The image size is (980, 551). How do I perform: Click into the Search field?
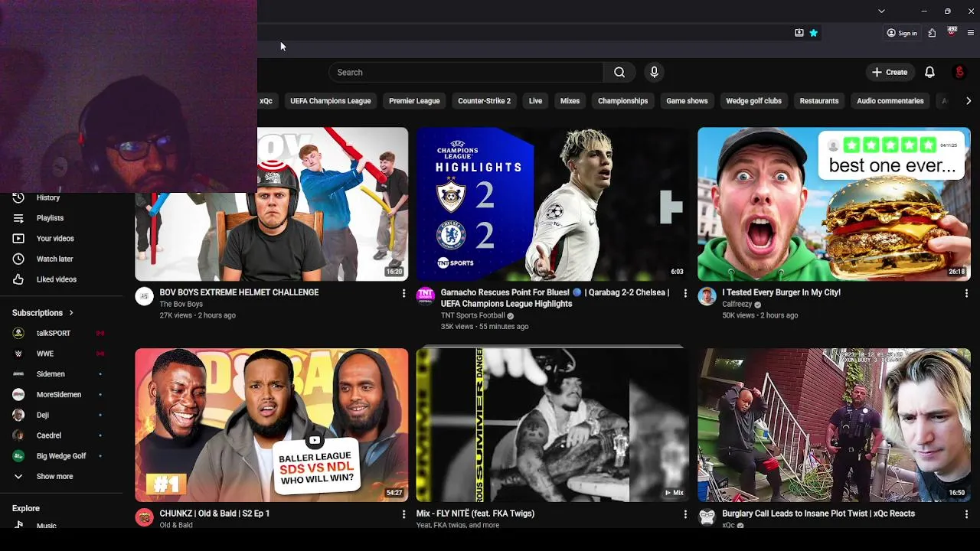tap(466, 72)
